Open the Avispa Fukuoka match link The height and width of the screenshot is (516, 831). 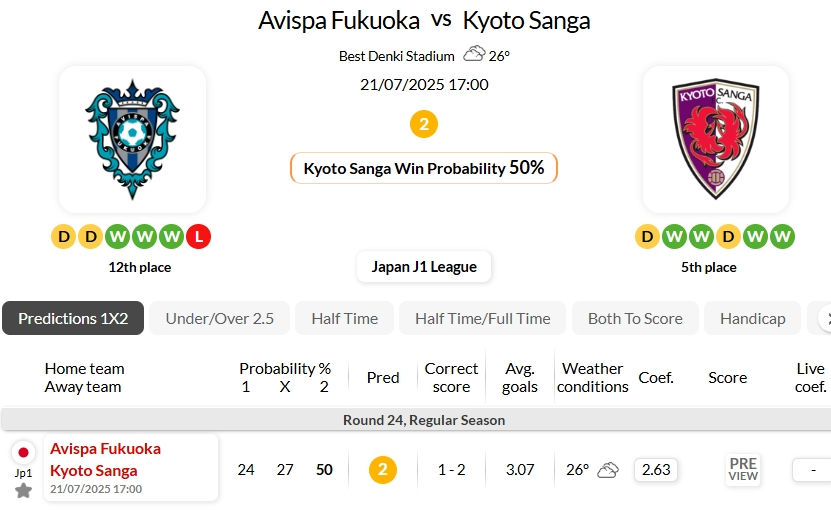[x=105, y=449]
